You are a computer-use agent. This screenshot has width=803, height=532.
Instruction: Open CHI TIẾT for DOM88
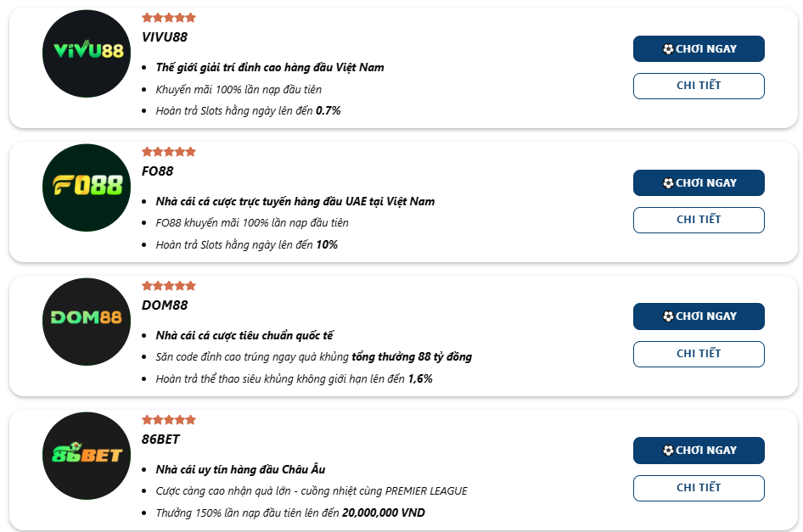coord(699,354)
